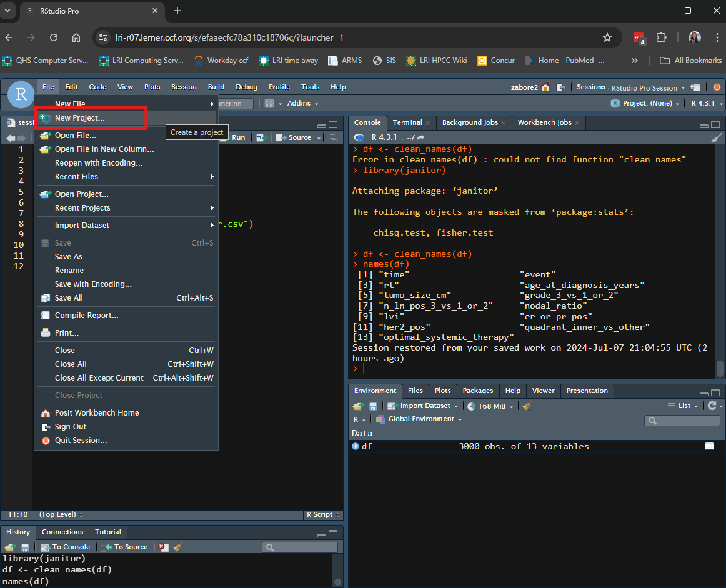Open the Concur bookmark

tap(496, 61)
